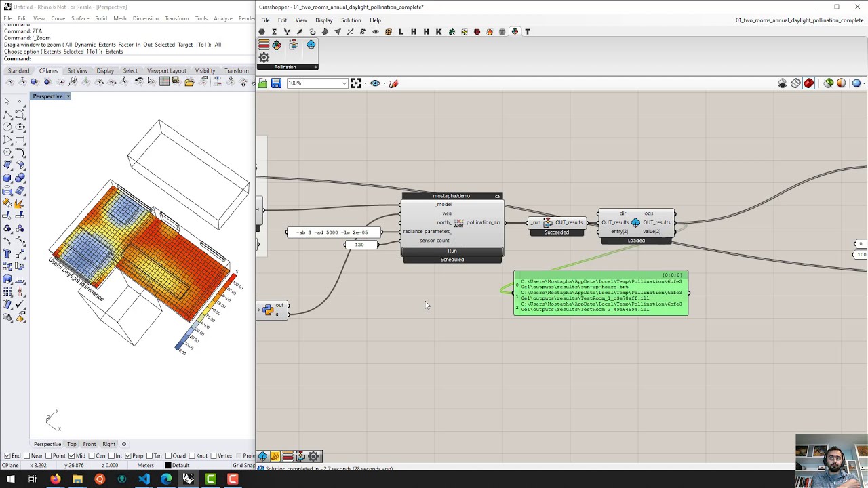Screen dimensions: 868x488
Task: Open Visual Studio Code from the taskbar
Action: [144, 479]
